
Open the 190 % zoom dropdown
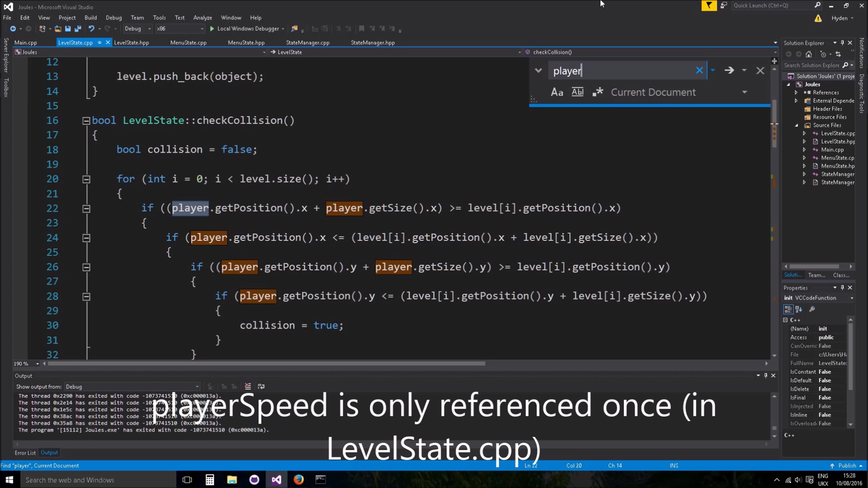(37, 364)
